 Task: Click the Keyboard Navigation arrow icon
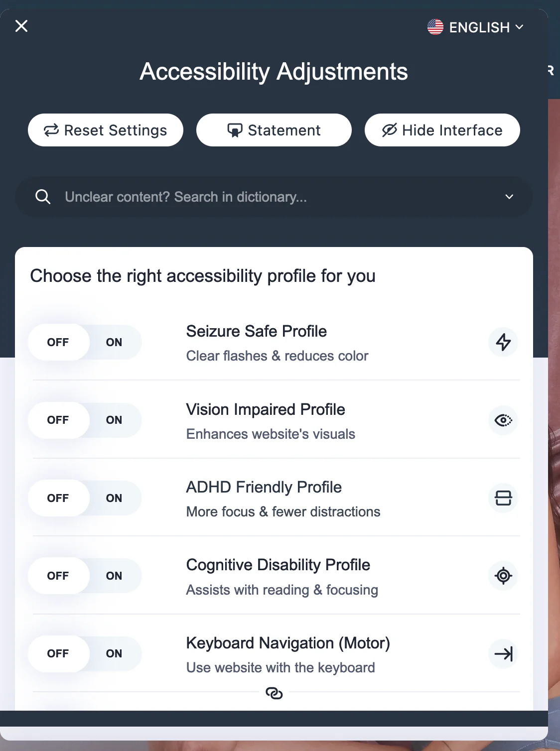[503, 654]
